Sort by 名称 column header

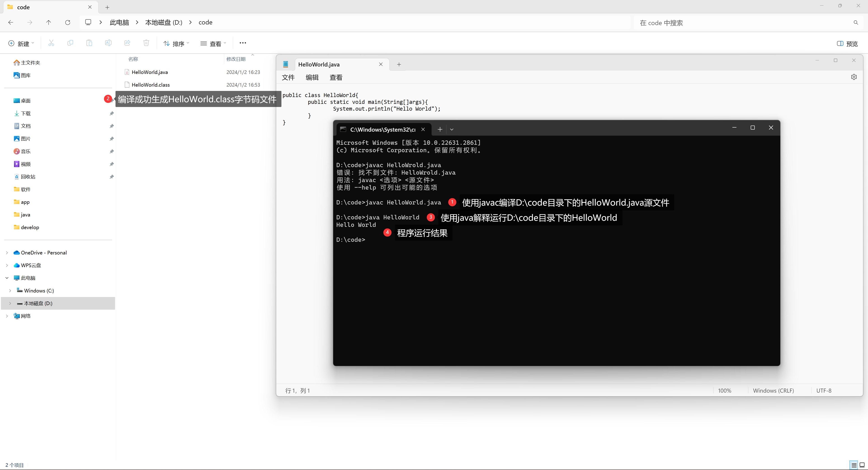(x=133, y=59)
